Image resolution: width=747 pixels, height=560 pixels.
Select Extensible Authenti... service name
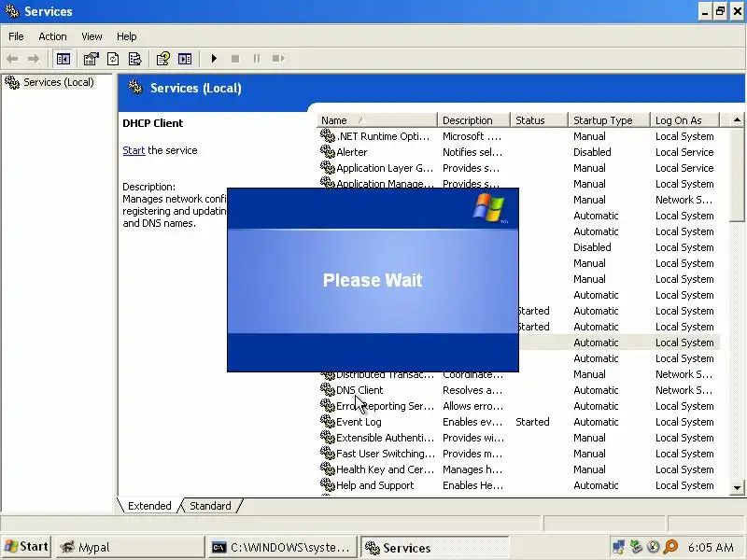(x=385, y=438)
